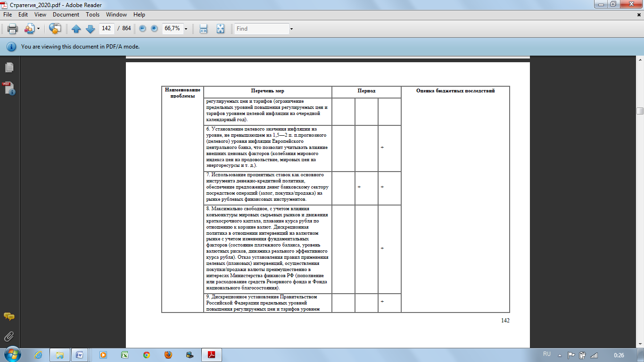The height and width of the screenshot is (362, 644).
Task: Click the text 'You are viewing this document in PDF/A mode.'
Action: tap(80, 47)
